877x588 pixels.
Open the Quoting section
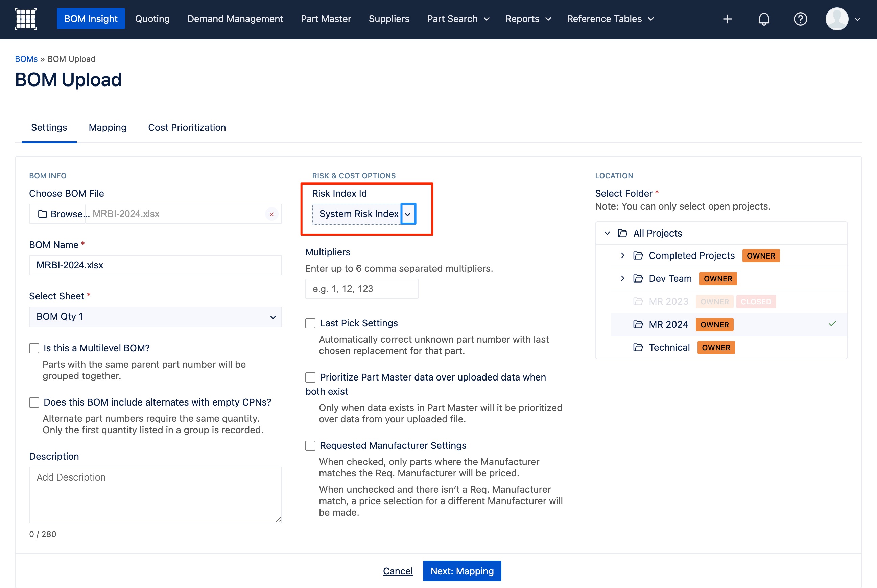(152, 19)
